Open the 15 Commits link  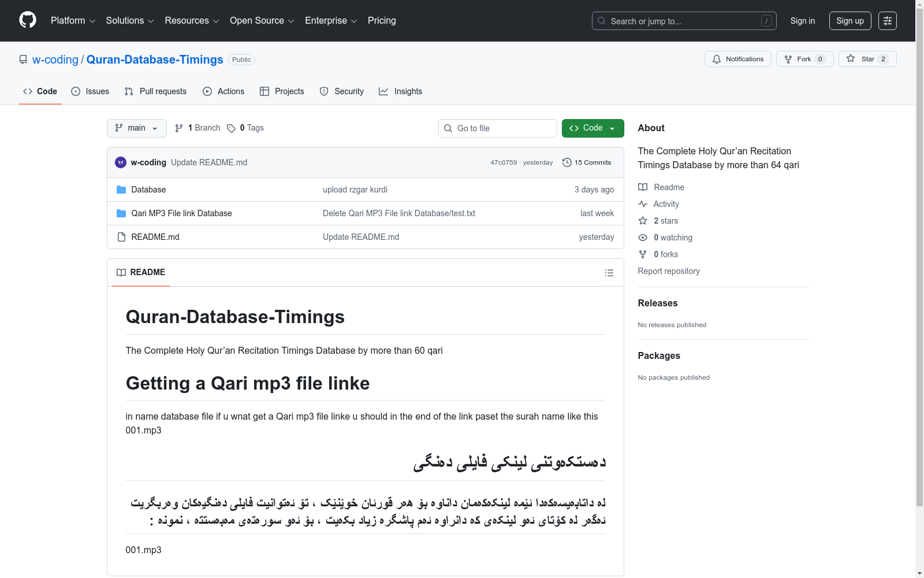[587, 162]
